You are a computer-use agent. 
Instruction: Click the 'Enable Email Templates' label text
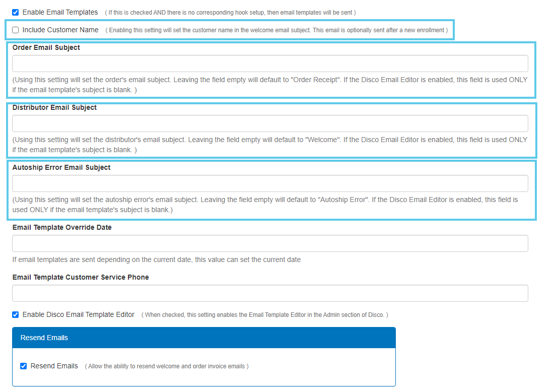coord(60,12)
